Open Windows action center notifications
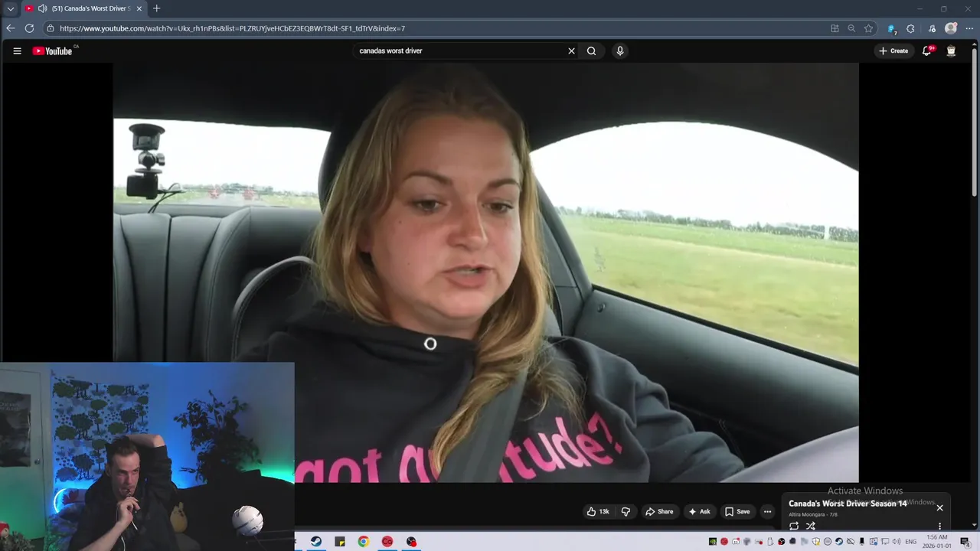Viewport: 980px width, 551px height. [965, 541]
